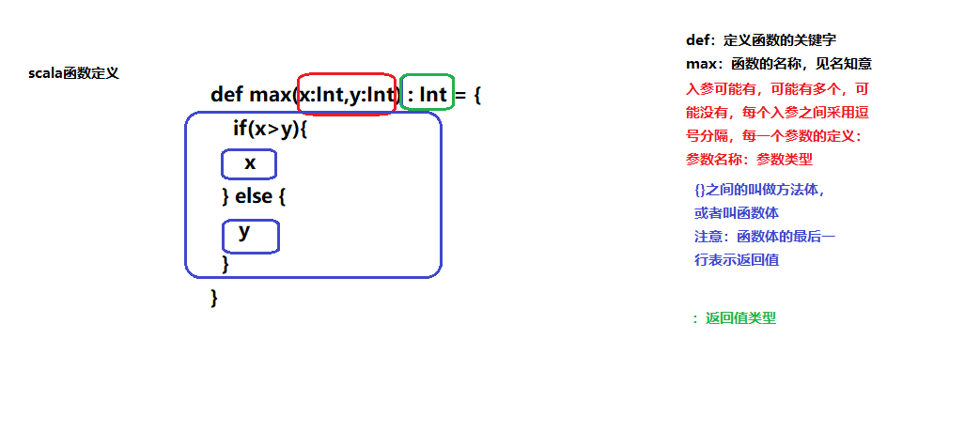
Task: Select the 'x:Int,y:Int' parameter list text
Action: coord(348,95)
